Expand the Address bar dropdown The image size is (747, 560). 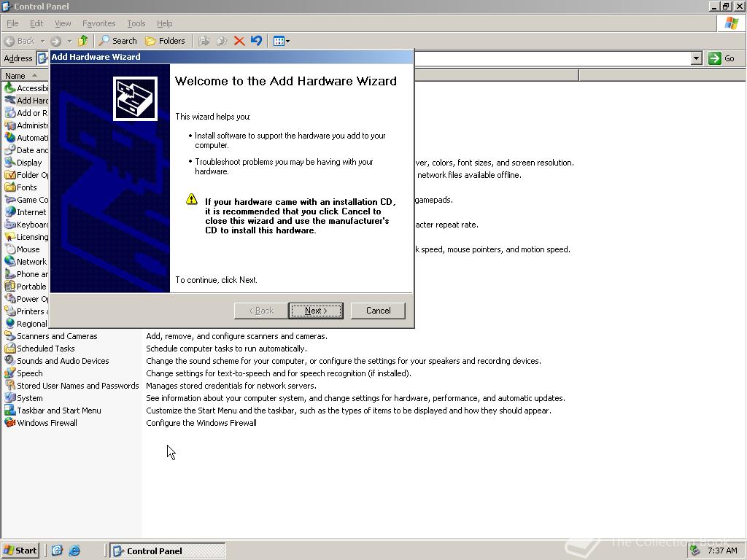coord(696,58)
